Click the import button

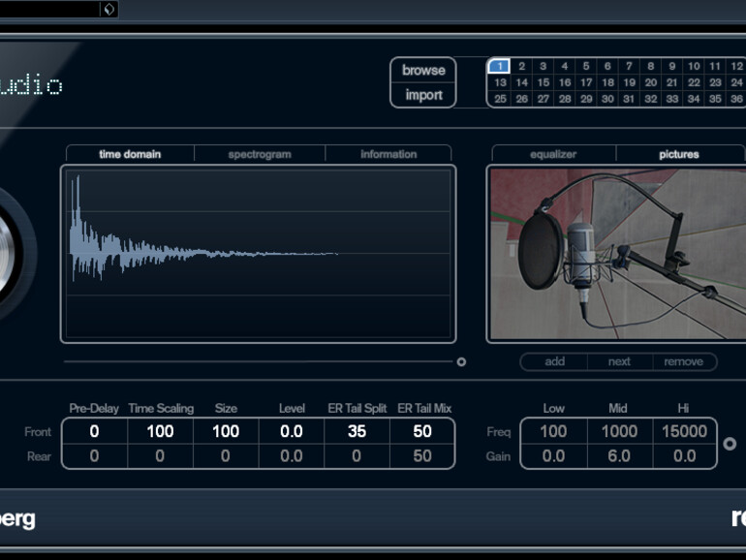tap(423, 95)
